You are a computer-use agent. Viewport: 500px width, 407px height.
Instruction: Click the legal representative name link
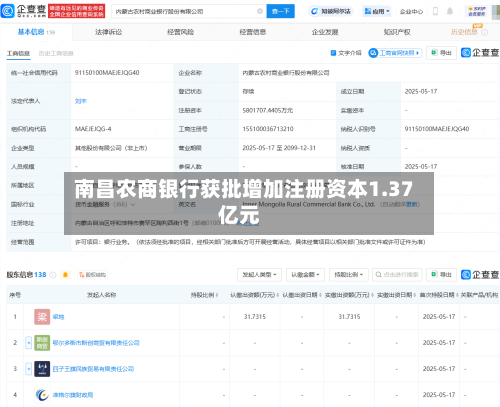pyautogui.click(x=81, y=101)
